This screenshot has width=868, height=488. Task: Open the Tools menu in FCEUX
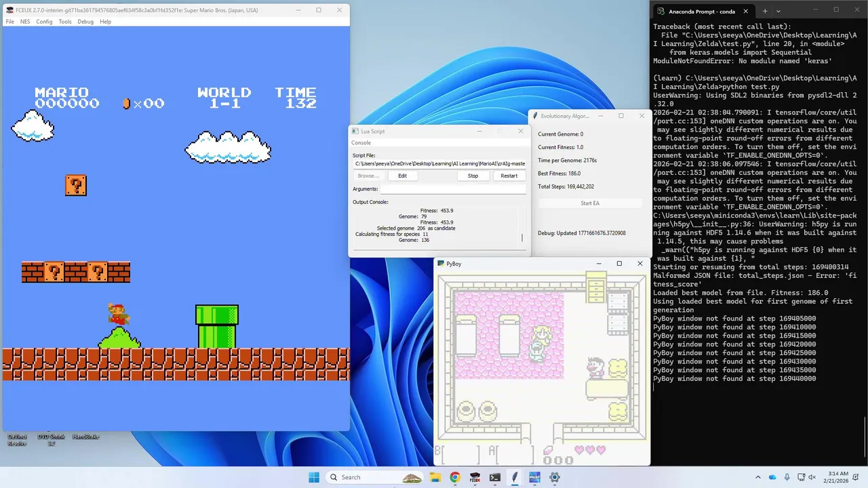(65, 22)
